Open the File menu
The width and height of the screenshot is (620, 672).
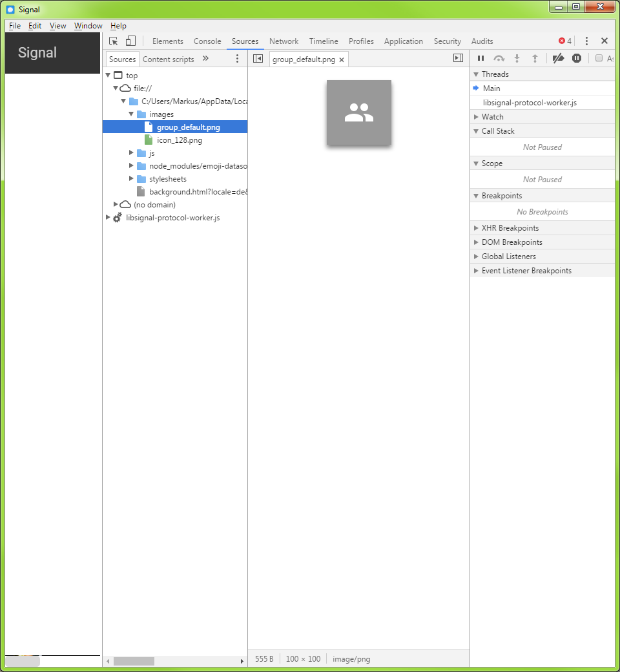coord(15,26)
